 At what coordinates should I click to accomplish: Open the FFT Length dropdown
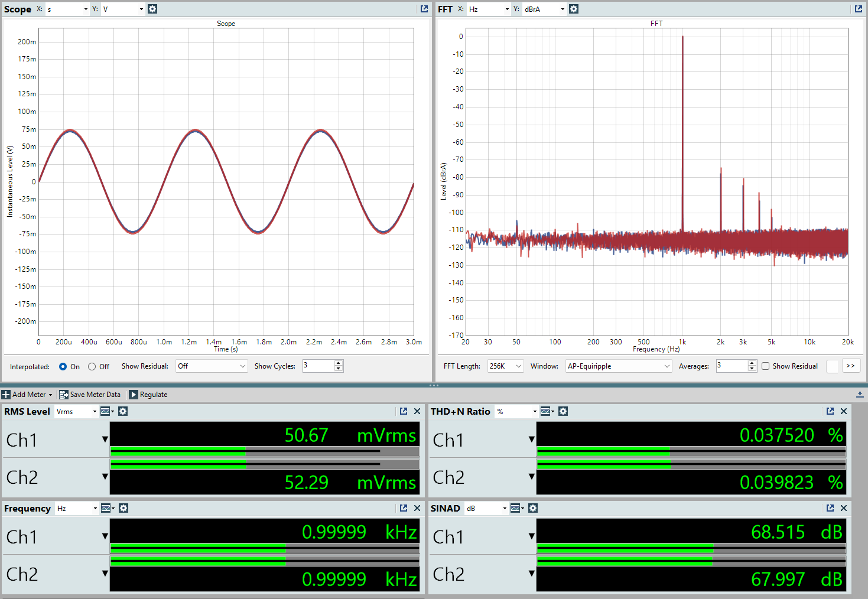(x=505, y=366)
